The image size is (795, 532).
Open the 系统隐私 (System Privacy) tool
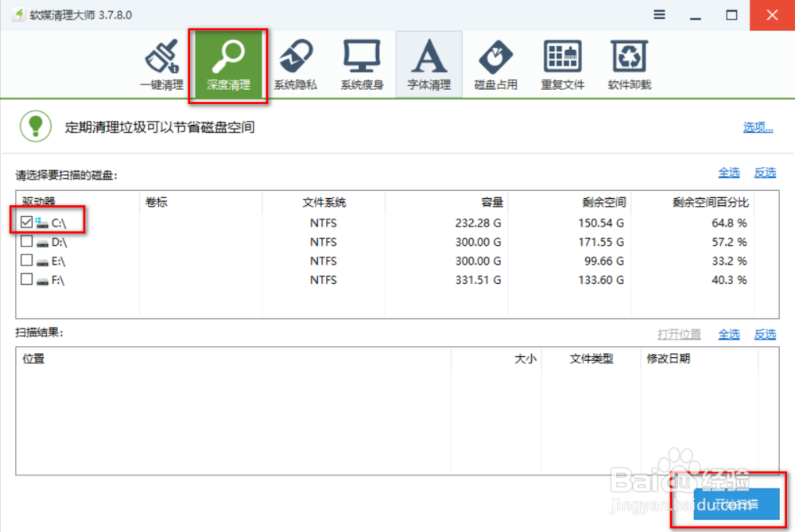tap(295, 64)
